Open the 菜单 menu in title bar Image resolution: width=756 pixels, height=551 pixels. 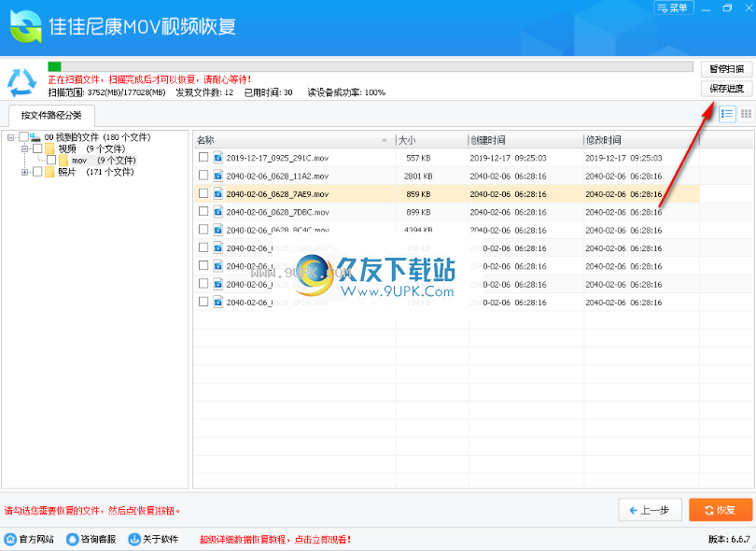674,7
